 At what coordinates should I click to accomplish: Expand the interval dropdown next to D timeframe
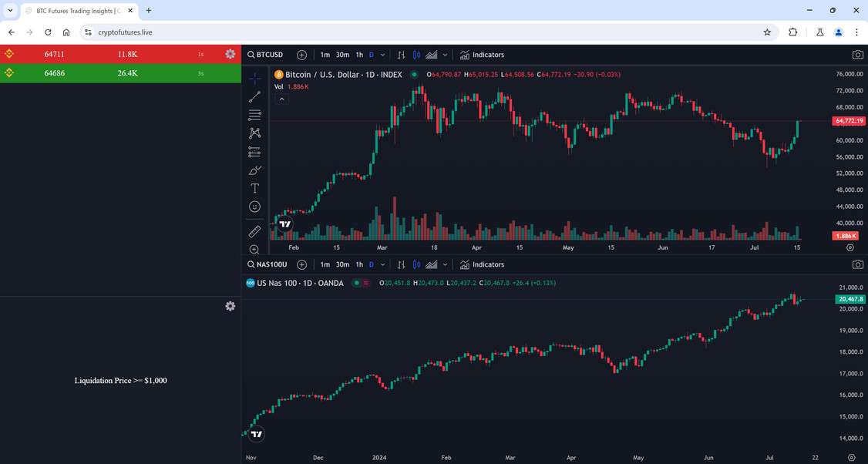pos(382,55)
